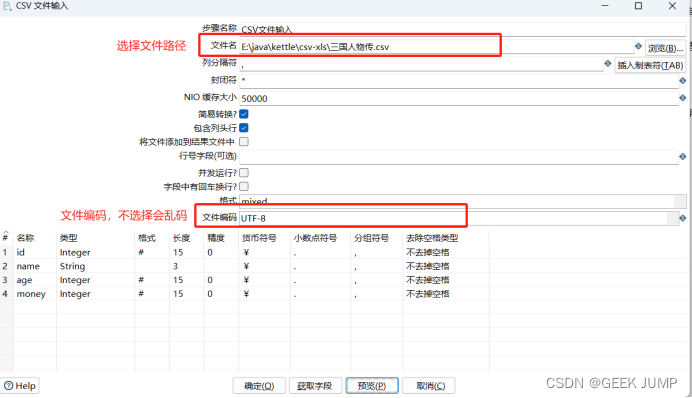Click variable diamond icon beside NIO buffer size
The width and height of the screenshot is (692, 398).
point(683,98)
